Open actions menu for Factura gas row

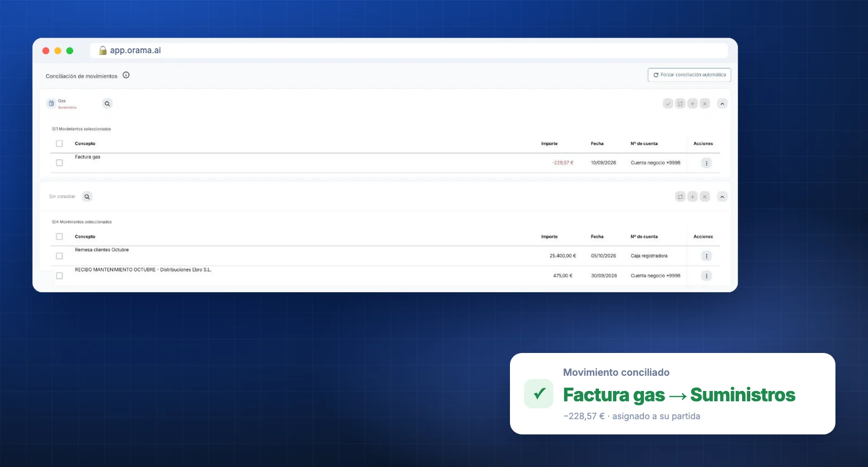coord(706,163)
